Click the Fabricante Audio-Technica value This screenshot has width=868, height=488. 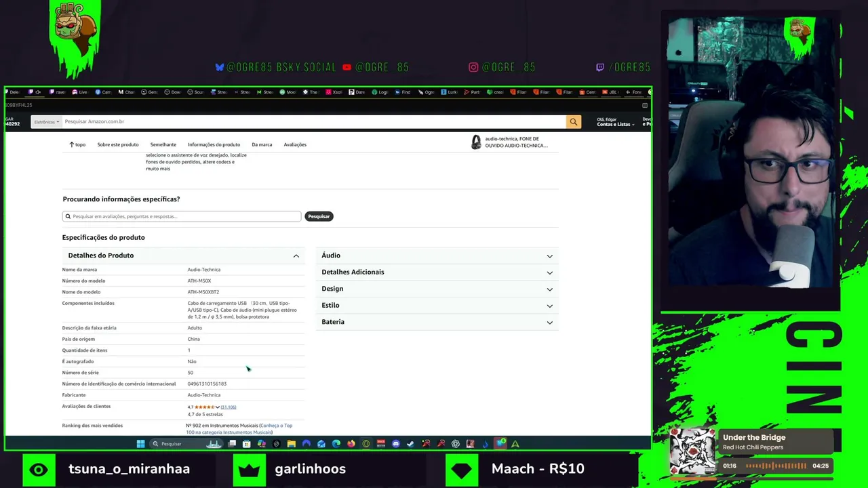[204, 395]
